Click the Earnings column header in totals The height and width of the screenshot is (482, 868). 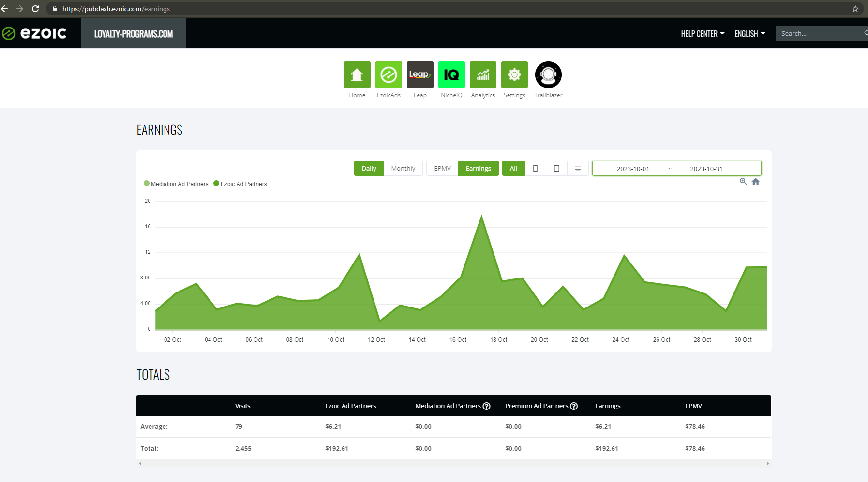click(608, 406)
